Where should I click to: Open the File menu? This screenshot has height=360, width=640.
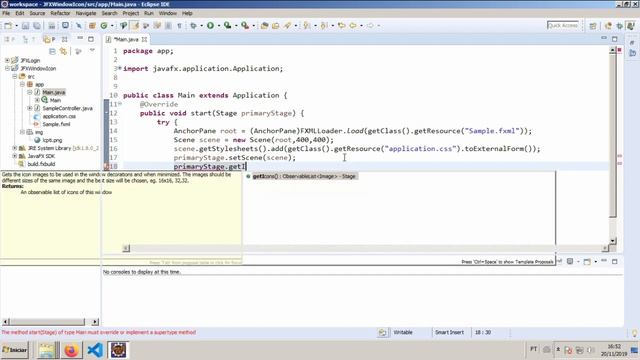click(x=6, y=13)
